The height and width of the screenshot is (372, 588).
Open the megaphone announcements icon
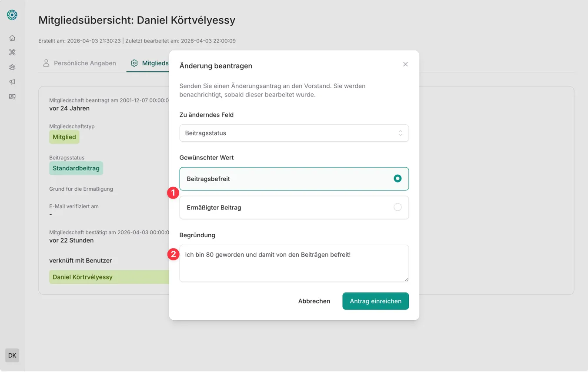12,82
